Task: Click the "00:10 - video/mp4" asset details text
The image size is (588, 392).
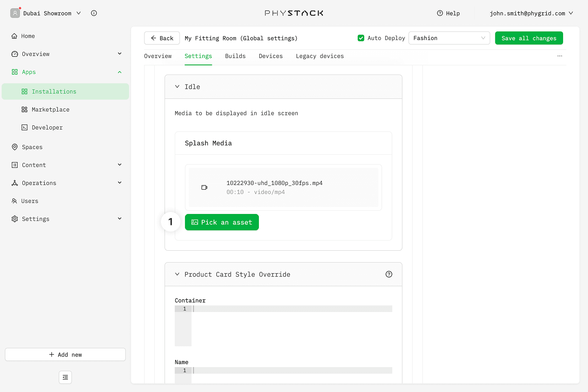Action: tap(256, 192)
